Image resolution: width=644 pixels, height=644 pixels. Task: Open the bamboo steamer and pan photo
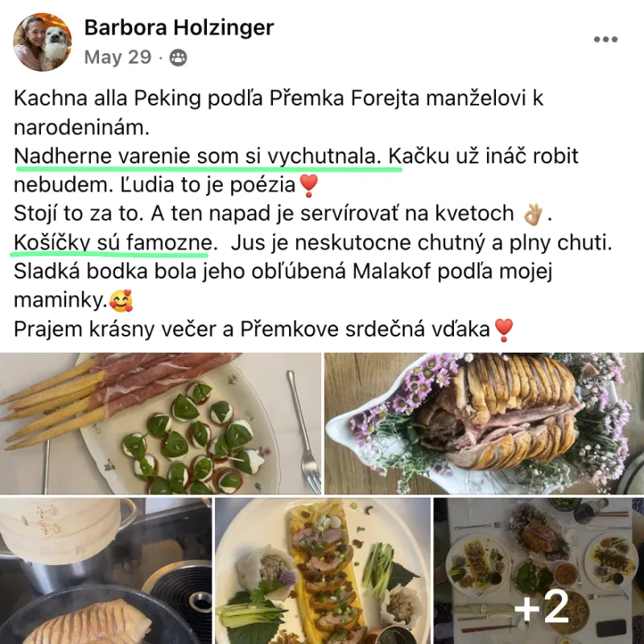(x=106, y=571)
